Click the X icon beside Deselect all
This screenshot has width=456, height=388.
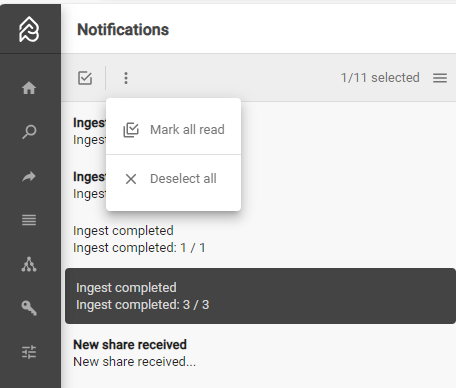click(131, 179)
